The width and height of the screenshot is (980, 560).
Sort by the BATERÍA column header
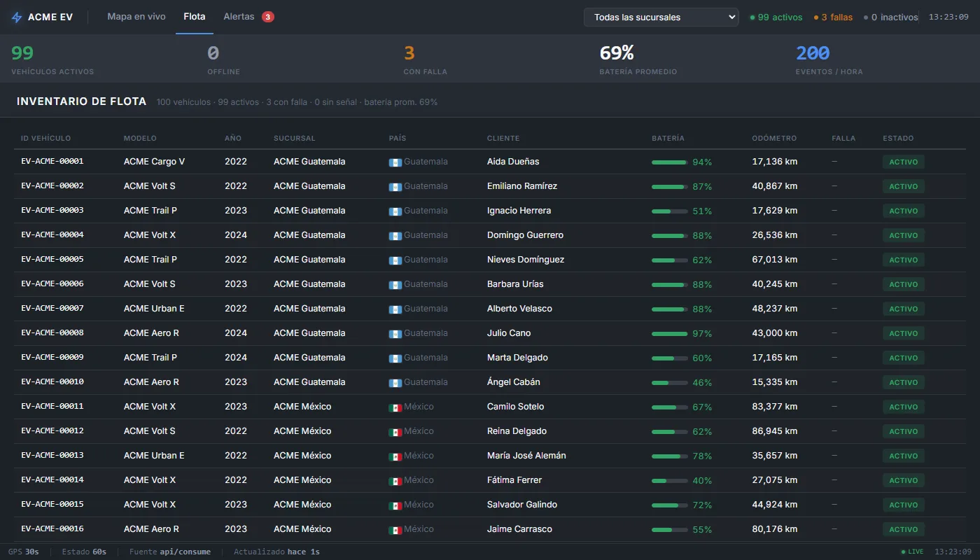point(668,138)
